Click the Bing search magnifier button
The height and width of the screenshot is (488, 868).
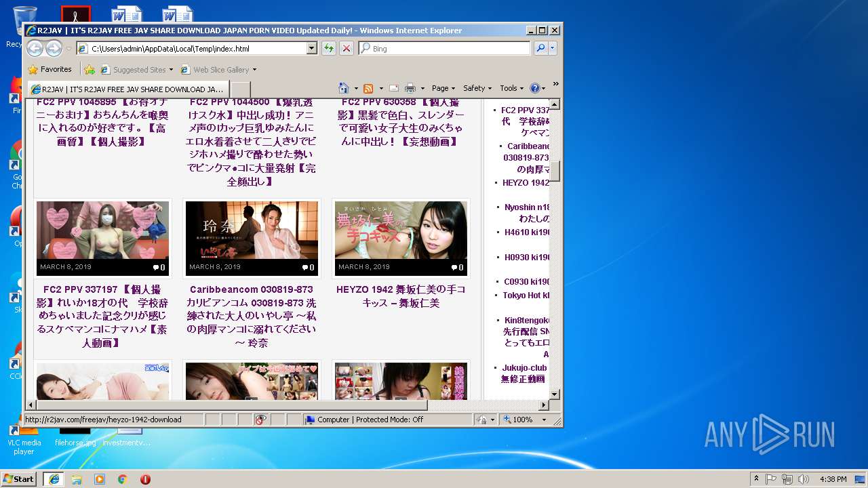[x=540, y=48]
